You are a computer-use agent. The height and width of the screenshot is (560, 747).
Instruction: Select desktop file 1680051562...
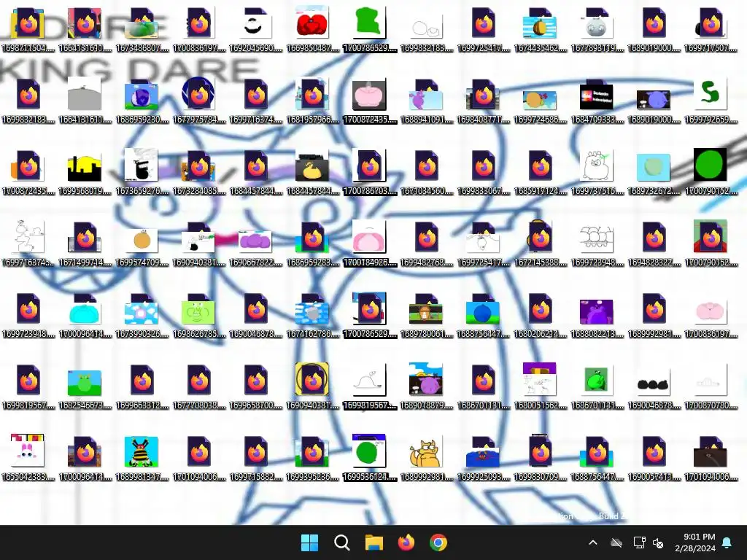pos(540,386)
